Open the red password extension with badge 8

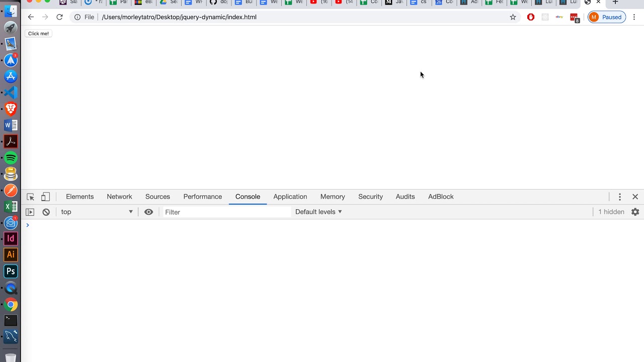coord(574,18)
